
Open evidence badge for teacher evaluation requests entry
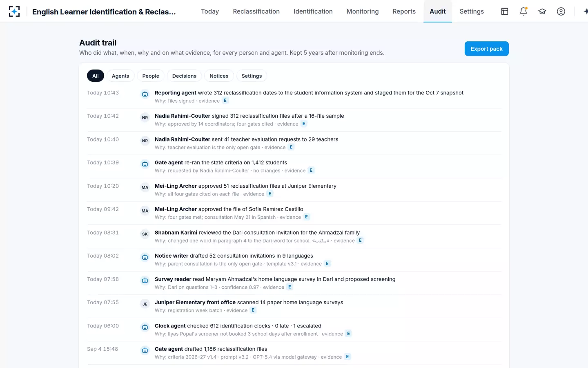pos(291,147)
